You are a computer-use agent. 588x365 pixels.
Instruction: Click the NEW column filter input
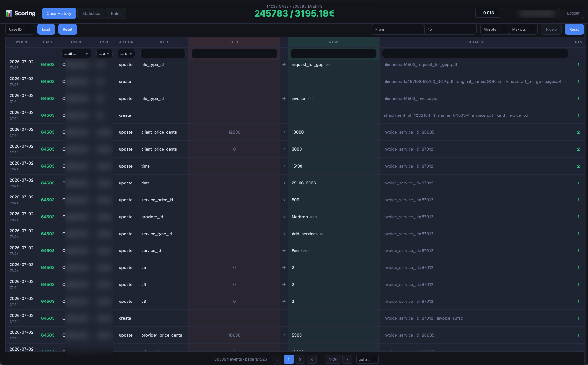click(x=333, y=54)
